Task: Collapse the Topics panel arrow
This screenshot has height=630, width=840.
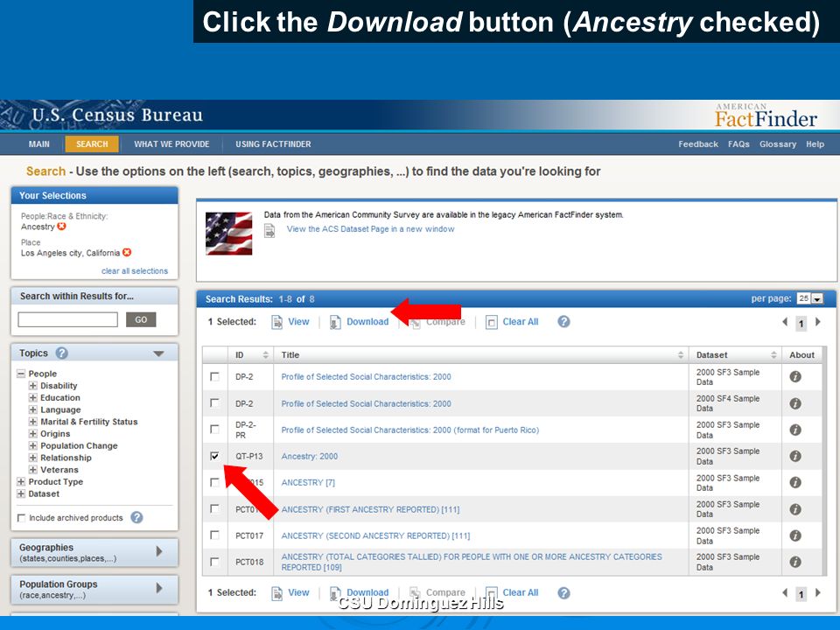Action: pos(158,353)
